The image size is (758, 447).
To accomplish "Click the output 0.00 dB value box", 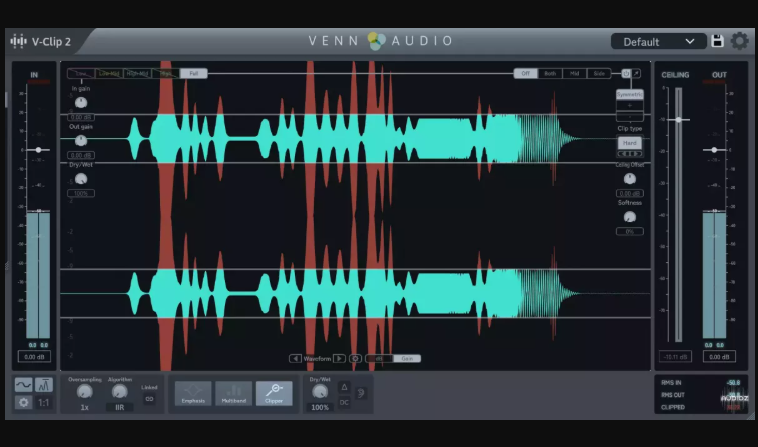I will point(719,357).
